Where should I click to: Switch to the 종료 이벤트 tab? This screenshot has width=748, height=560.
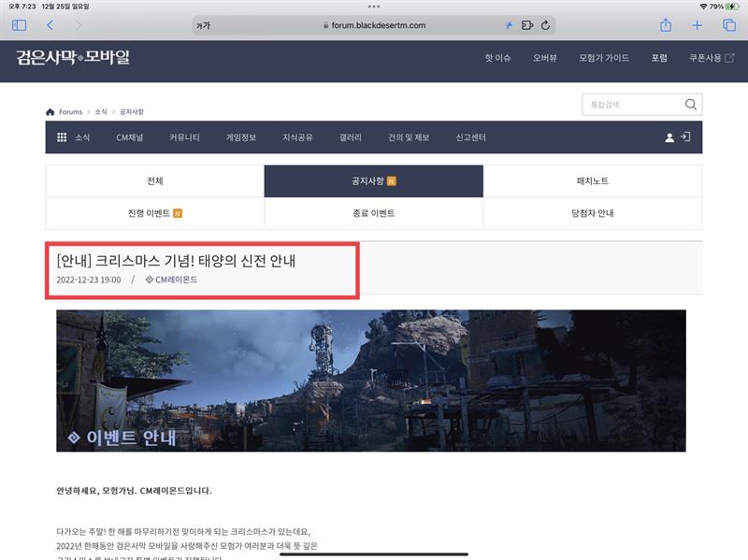[373, 213]
